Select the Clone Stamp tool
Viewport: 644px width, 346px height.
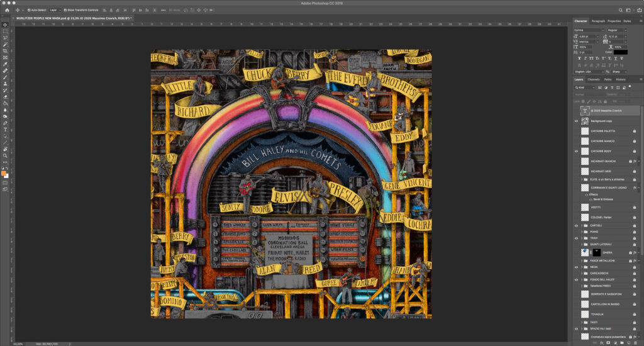[x=5, y=84]
